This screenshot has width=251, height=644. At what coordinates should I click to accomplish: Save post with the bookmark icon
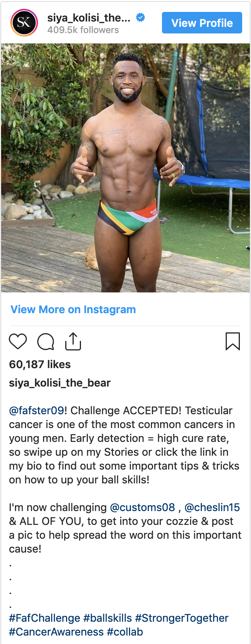tap(233, 341)
